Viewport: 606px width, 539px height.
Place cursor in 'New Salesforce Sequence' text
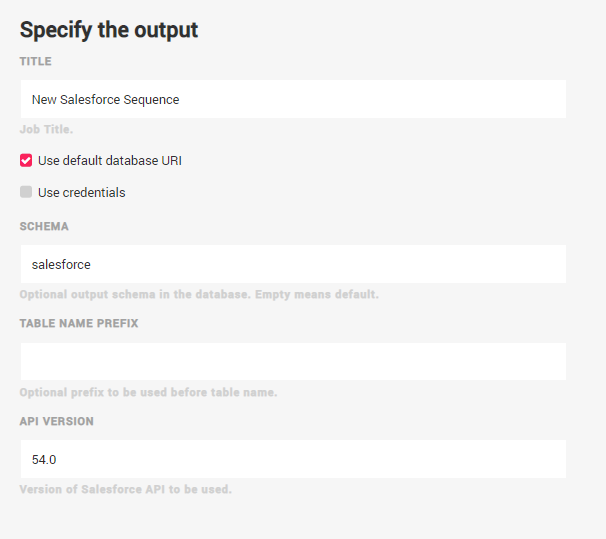105,100
